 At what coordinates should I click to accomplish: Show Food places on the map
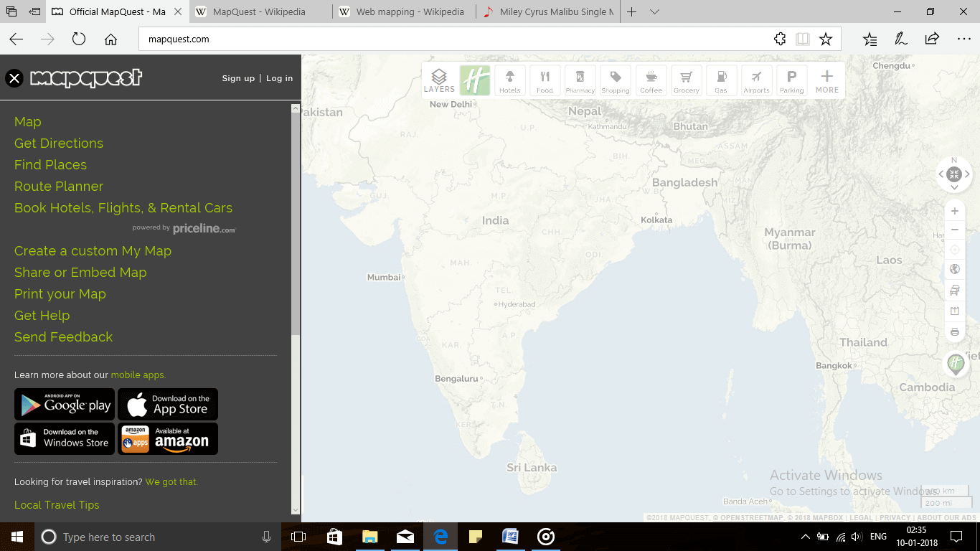(545, 80)
